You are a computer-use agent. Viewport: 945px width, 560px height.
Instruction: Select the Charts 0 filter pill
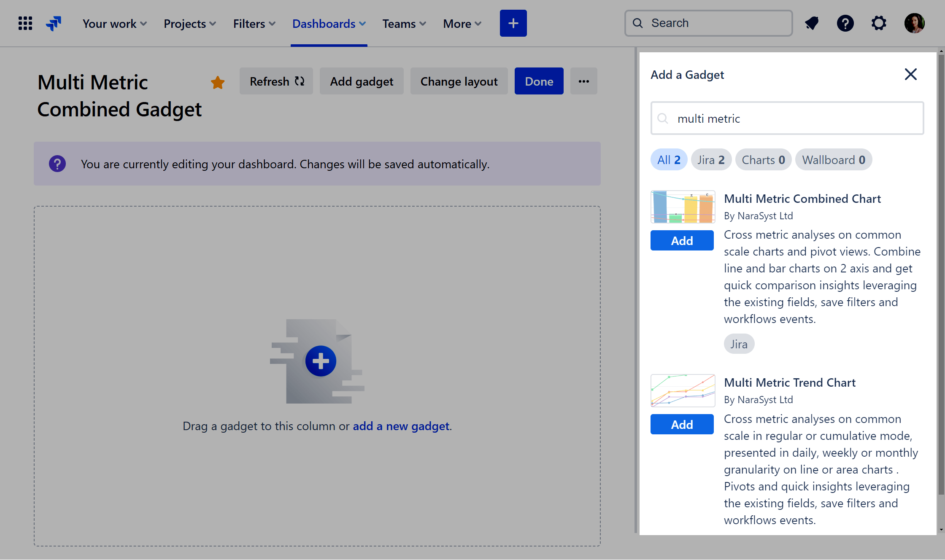(763, 159)
